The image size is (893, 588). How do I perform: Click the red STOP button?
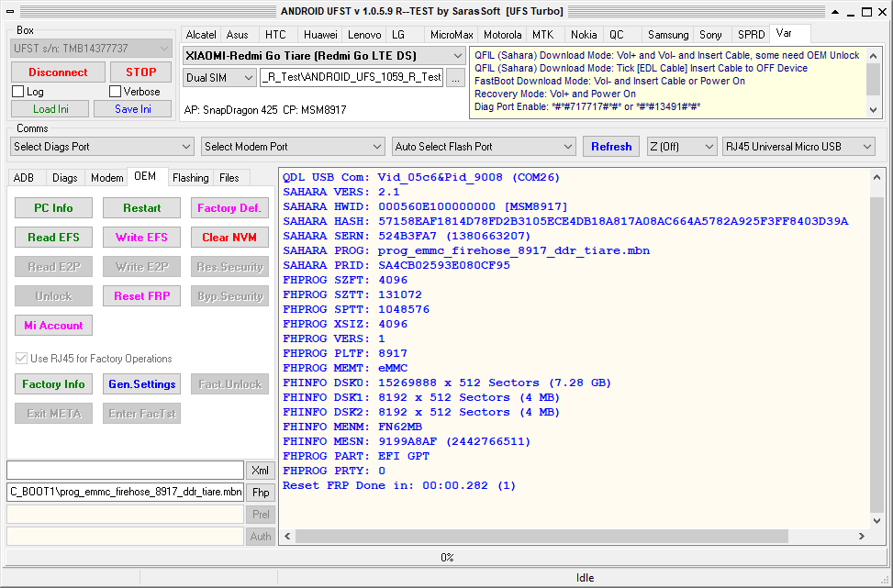click(141, 72)
